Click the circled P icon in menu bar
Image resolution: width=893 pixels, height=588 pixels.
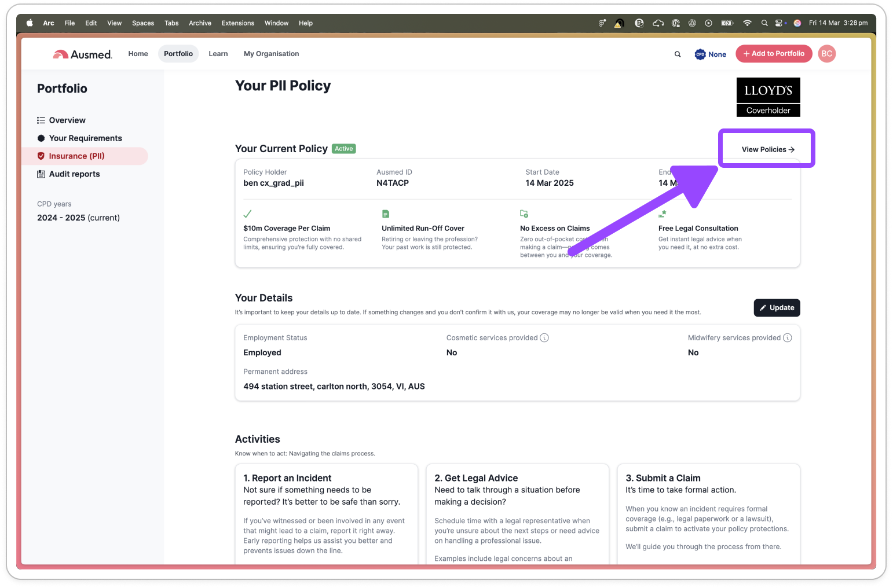point(639,23)
